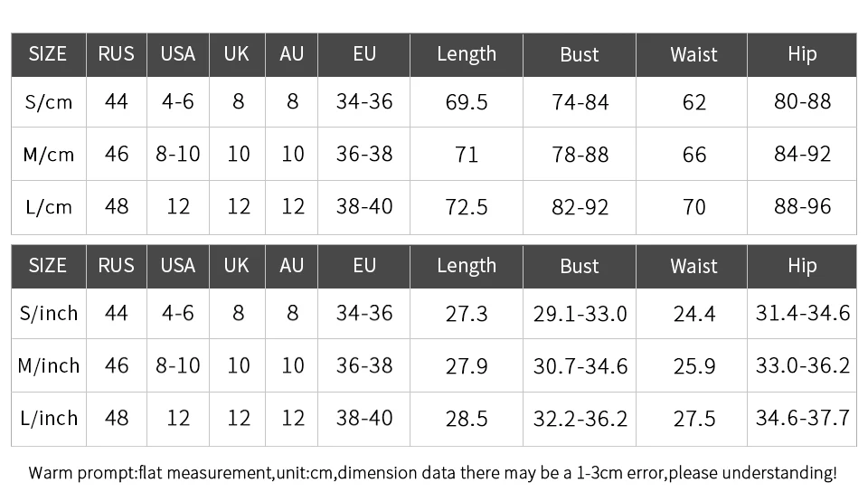This screenshot has height=492, width=868.
Task: Click the Waist header in the inch table
Action: (693, 266)
